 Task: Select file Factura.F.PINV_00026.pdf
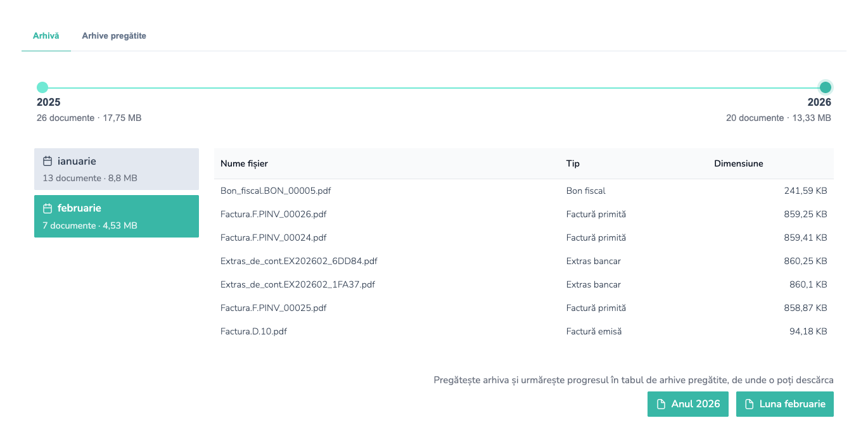coord(273,214)
